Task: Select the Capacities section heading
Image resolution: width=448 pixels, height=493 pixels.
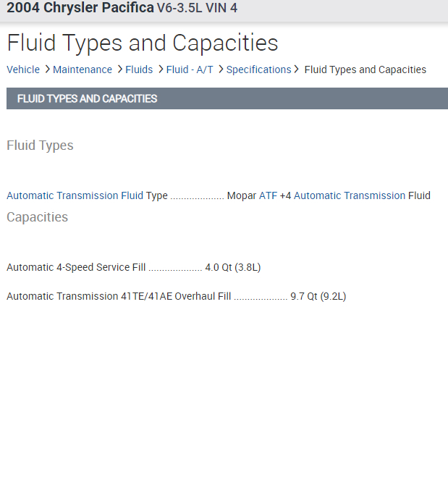Action: click(37, 217)
